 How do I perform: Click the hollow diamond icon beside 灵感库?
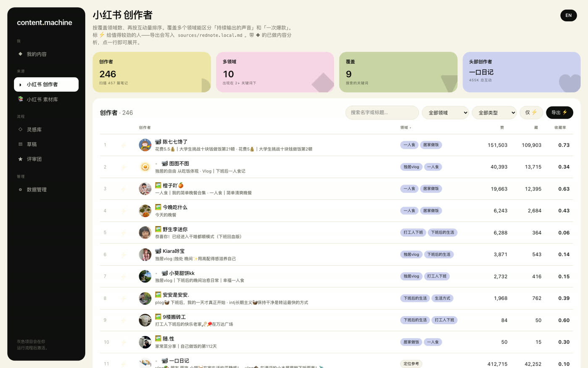coord(20,130)
